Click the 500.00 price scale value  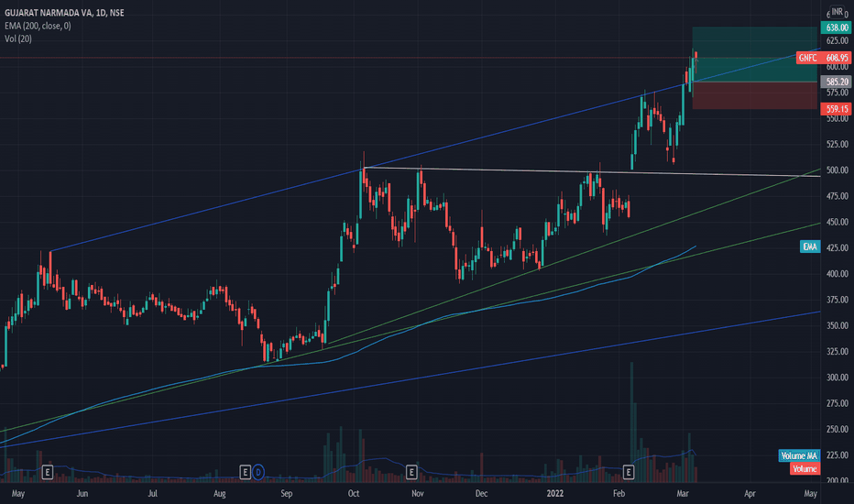point(838,170)
